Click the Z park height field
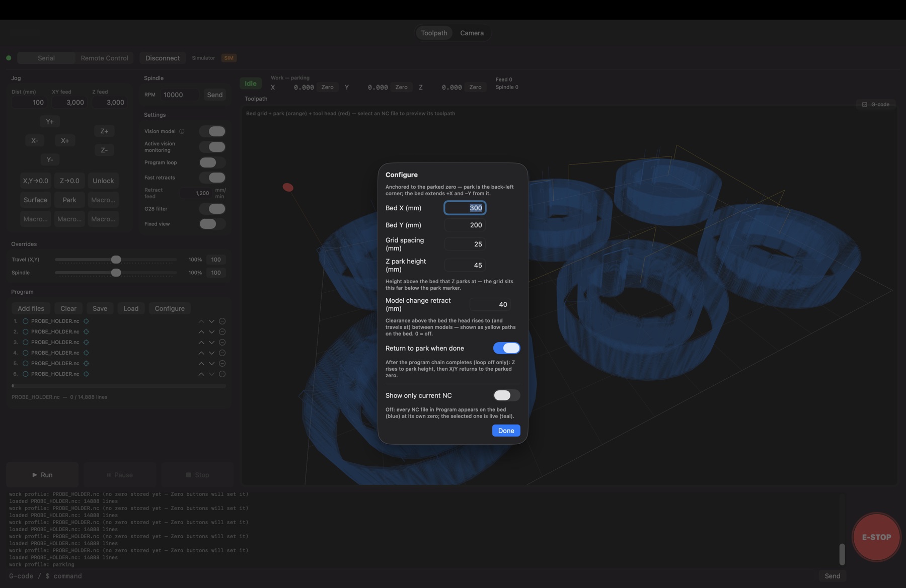 click(x=465, y=265)
